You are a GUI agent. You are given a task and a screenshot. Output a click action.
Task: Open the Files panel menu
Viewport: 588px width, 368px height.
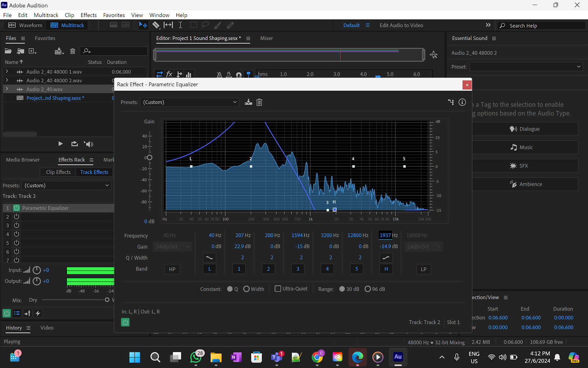pyautogui.click(x=23, y=38)
